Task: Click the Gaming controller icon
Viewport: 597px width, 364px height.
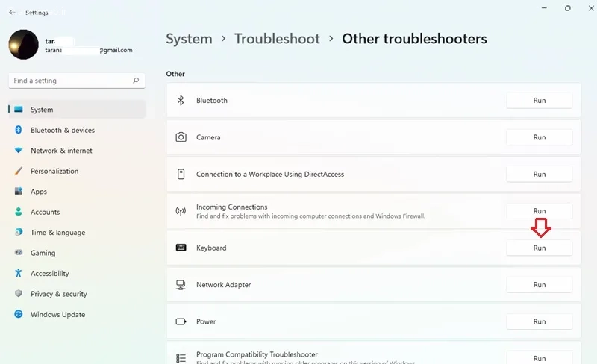Action: click(x=18, y=252)
